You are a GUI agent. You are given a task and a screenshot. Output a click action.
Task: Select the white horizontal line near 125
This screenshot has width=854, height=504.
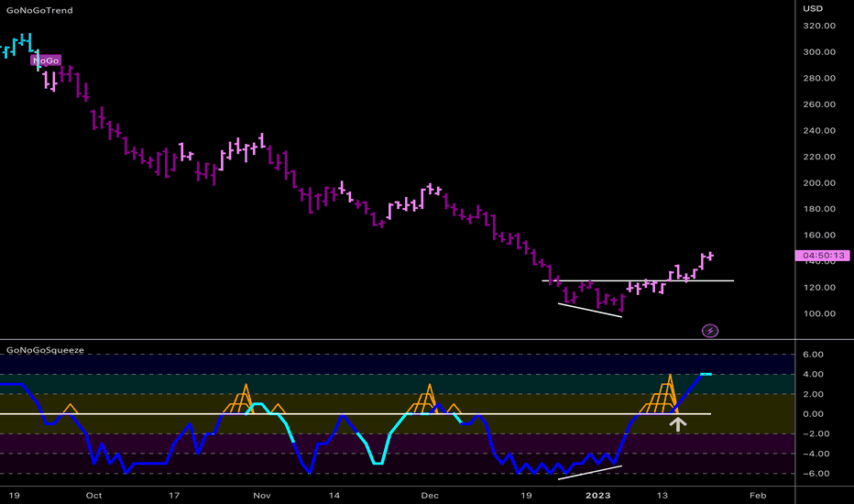pyautogui.click(x=638, y=280)
